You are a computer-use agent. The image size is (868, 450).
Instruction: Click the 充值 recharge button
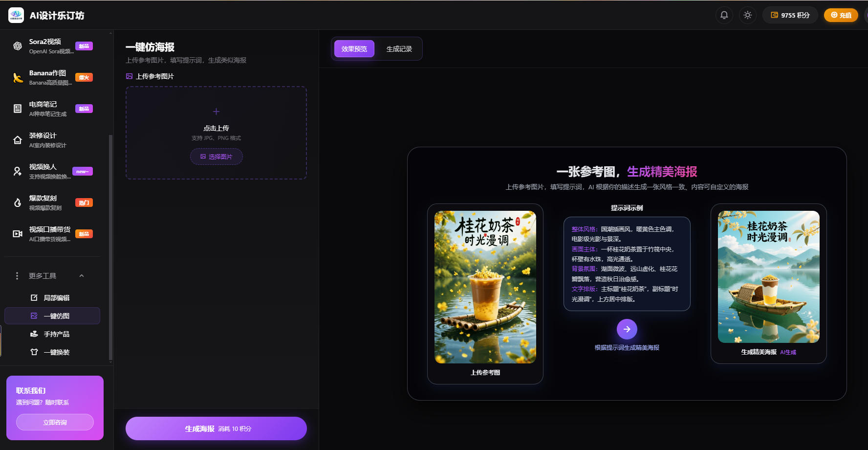(841, 15)
